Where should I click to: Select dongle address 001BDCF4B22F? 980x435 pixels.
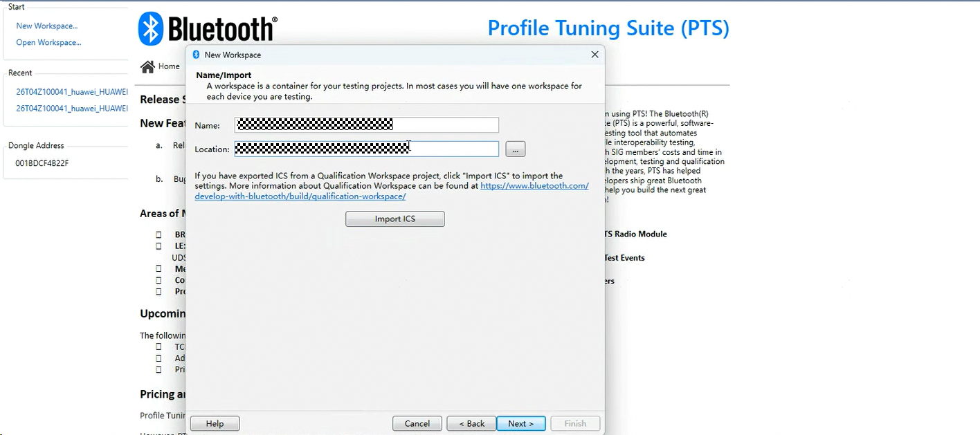pos(42,163)
